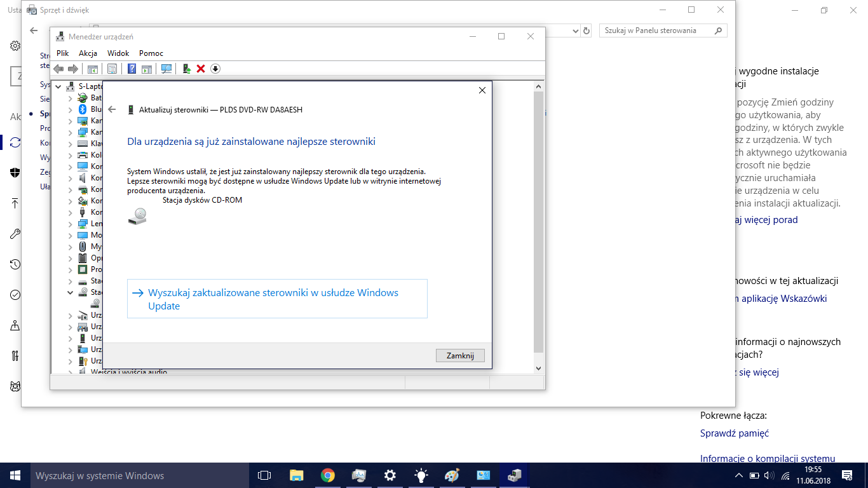Scan for hardware changes monitor icon
Image resolution: width=868 pixels, height=488 pixels.
(x=166, y=69)
